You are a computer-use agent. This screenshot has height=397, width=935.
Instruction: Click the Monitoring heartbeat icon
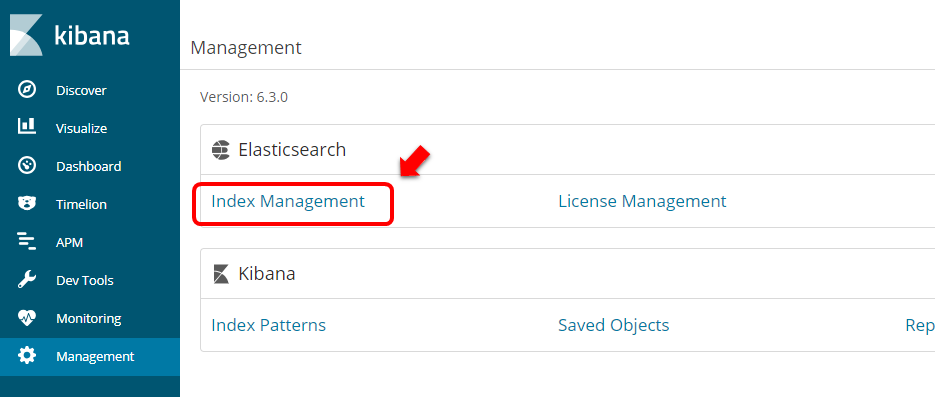click(x=27, y=318)
